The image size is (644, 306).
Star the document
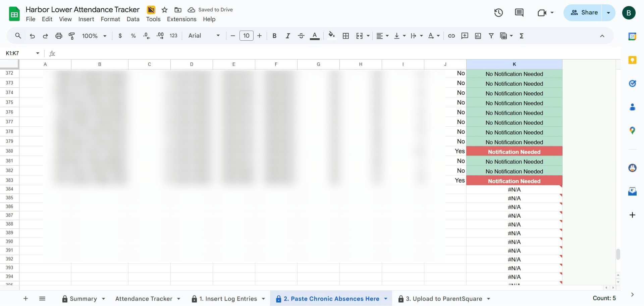click(x=164, y=10)
